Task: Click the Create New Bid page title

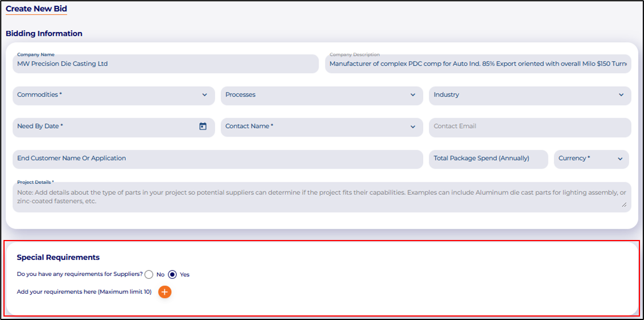Action: pyautogui.click(x=34, y=9)
